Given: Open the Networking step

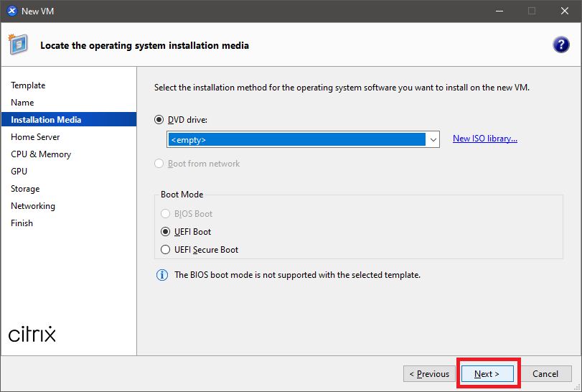Looking at the screenshot, I should click(33, 206).
